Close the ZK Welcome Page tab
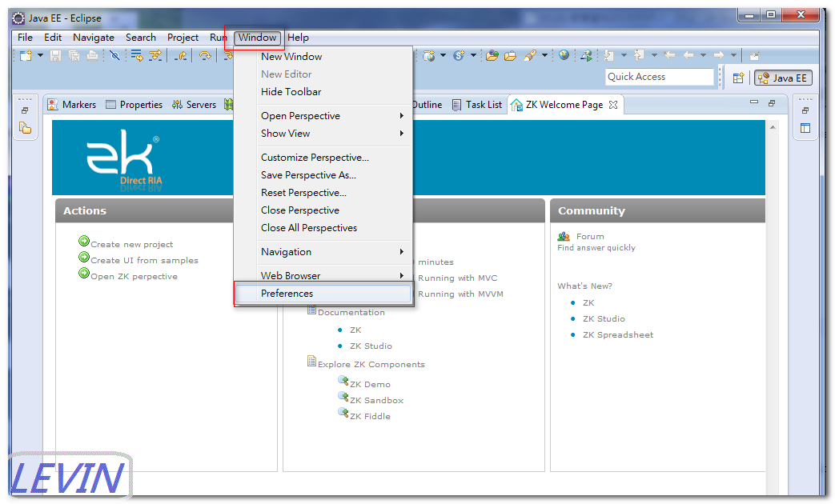Image resolution: width=835 pixels, height=504 pixels. [x=613, y=105]
